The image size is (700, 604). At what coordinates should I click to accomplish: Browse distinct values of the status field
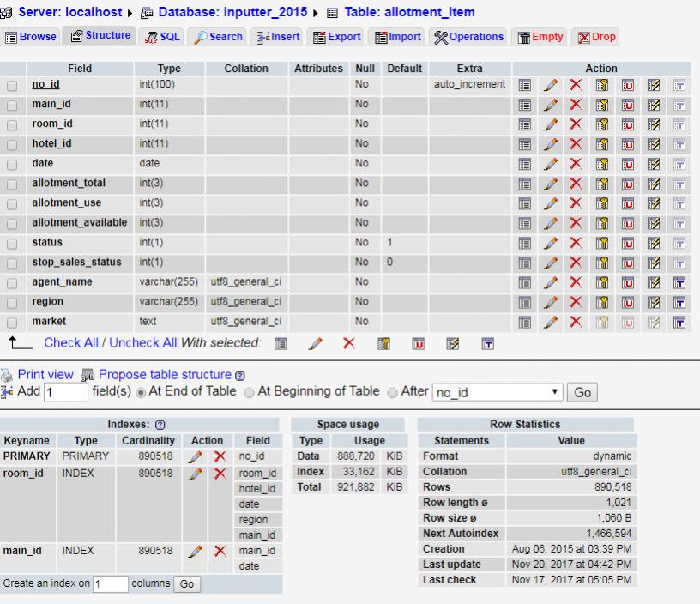[x=524, y=244]
